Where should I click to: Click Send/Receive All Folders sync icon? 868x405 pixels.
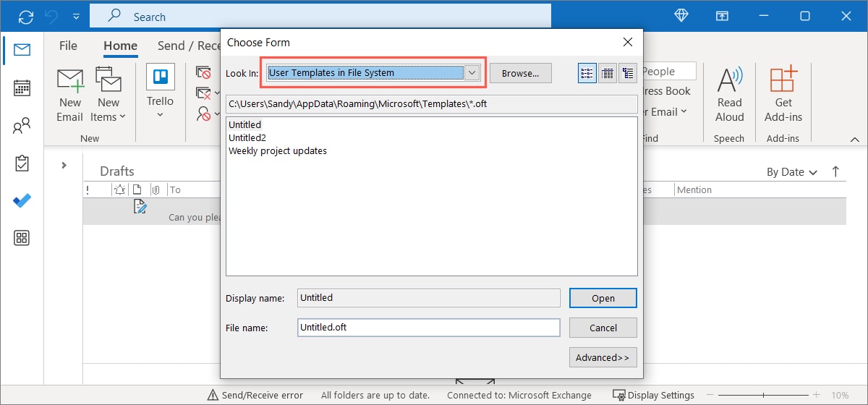[26, 17]
